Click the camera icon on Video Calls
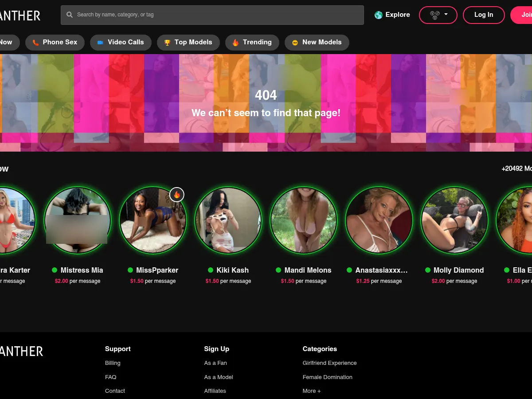The image size is (532, 399). [100, 43]
